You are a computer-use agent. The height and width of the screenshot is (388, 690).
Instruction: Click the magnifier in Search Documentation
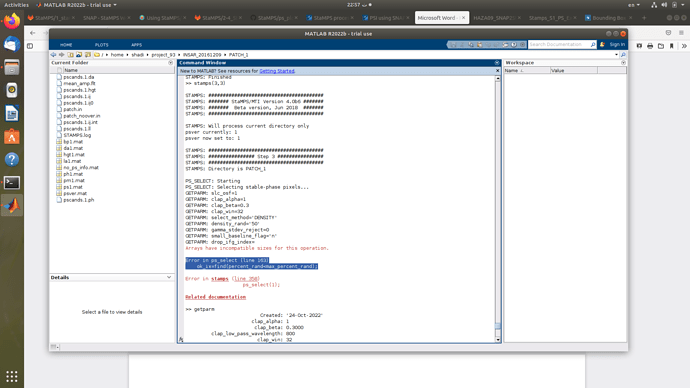click(x=593, y=44)
